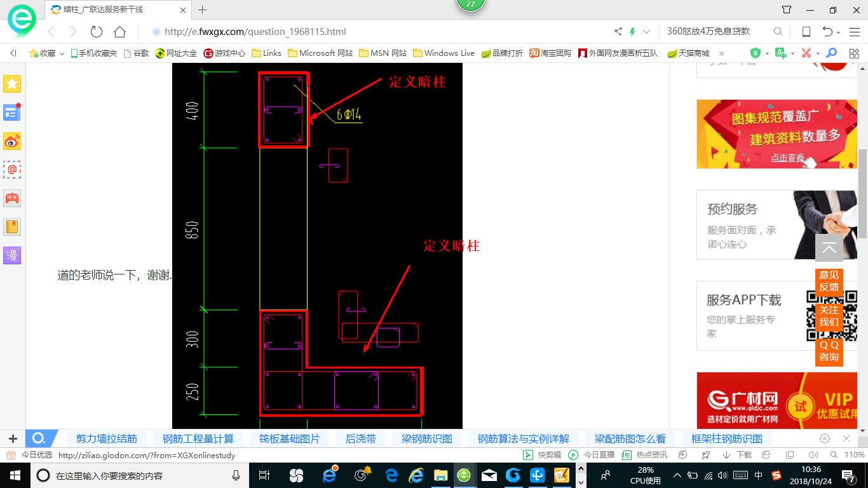Click the green shield security icon
This screenshot has height=488, width=868.
pos(756,53)
